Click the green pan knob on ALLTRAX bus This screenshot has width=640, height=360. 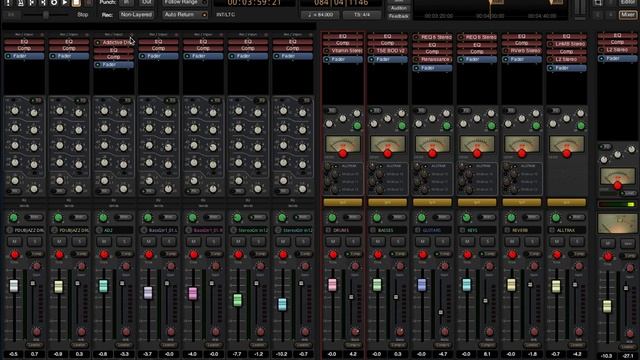point(556,218)
